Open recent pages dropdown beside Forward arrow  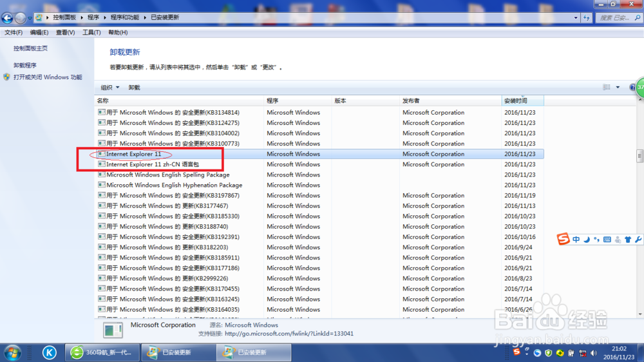tap(30, 18)
